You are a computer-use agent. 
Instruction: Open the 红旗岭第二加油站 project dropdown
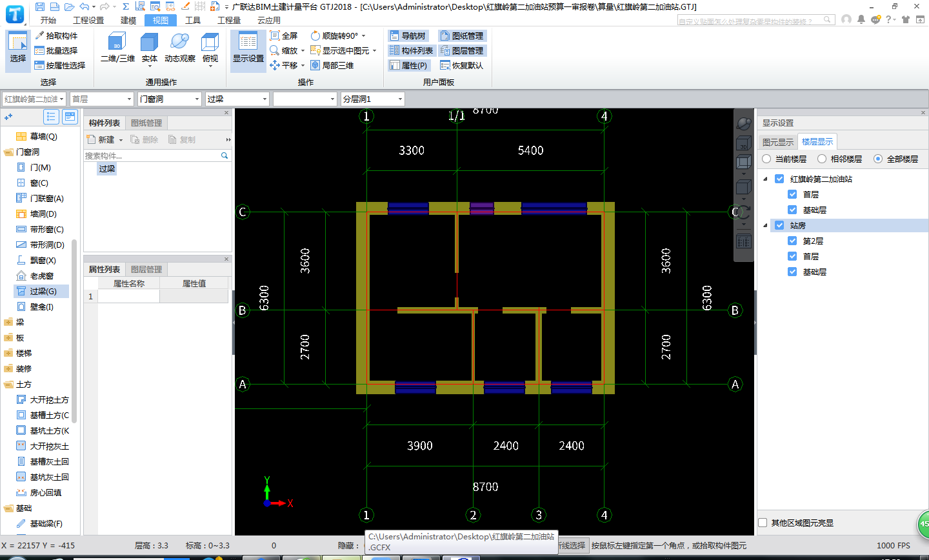click(34, 99)
